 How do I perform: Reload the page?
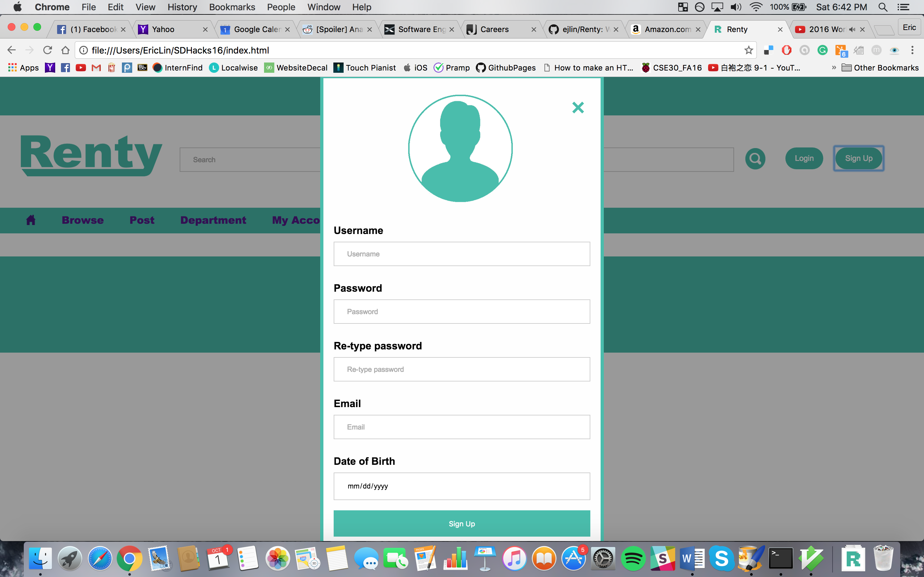coord(47,50)
